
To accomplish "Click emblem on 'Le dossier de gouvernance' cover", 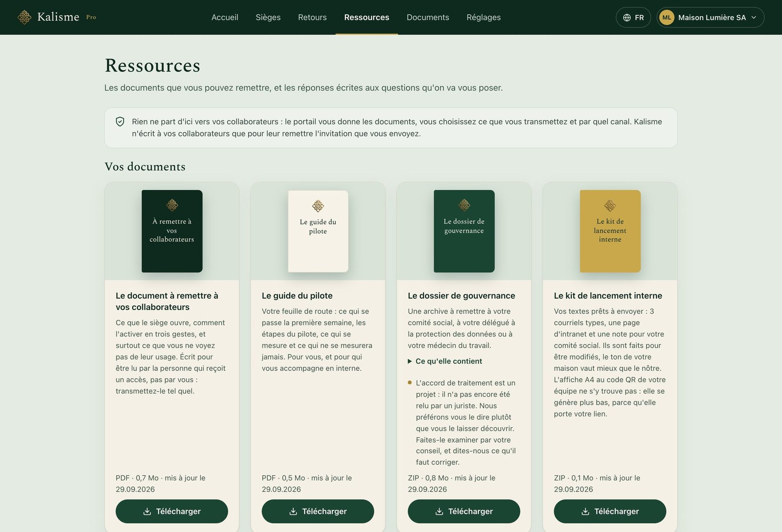I will (x=464, y=205).
